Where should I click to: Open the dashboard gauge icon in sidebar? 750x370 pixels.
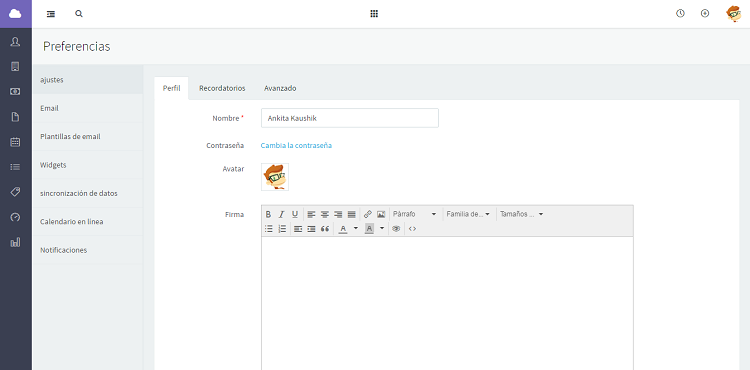point(15,218)
